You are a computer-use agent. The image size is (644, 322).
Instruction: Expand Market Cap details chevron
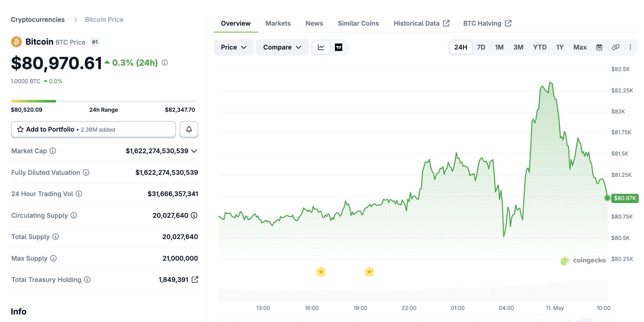pos(194,151)
